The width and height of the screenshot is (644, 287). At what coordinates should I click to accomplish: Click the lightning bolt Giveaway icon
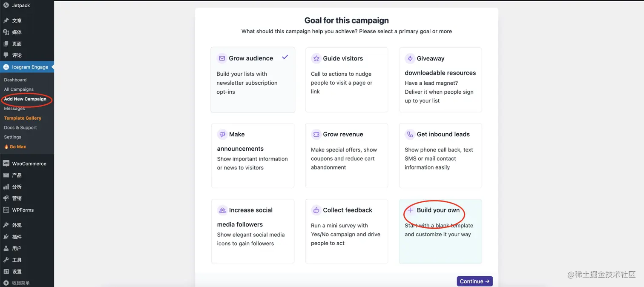[x=410, y=58]
